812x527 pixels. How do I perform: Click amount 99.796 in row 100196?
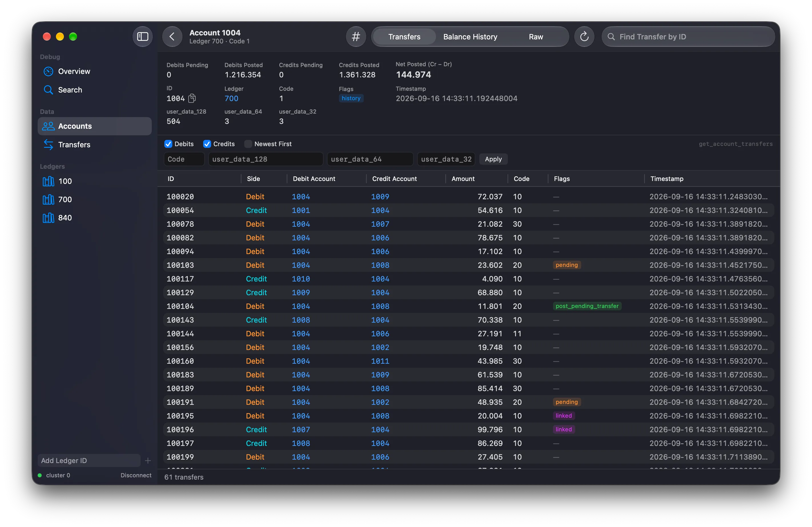coord(490,429)
